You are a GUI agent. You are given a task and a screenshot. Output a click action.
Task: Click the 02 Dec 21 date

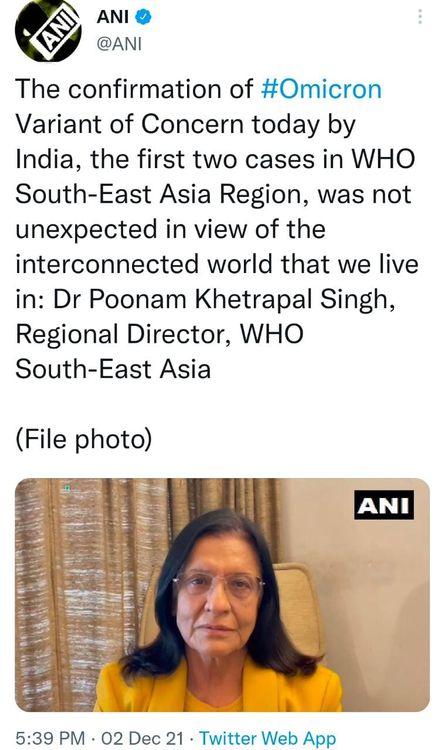(x=142, y=738)
